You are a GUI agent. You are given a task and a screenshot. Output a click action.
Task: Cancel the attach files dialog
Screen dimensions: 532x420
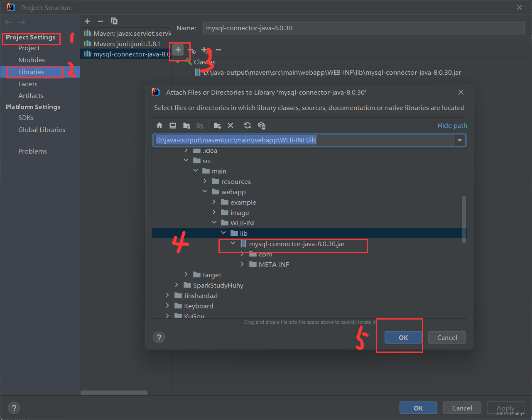[447, 337]
